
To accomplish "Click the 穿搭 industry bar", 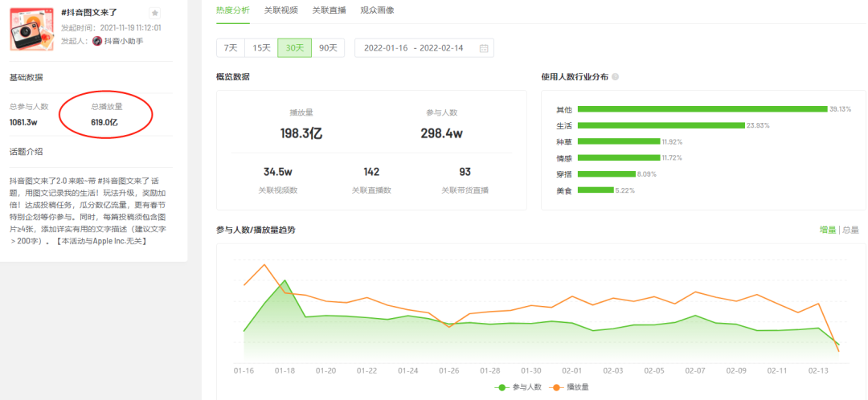I will coord(606,173).
